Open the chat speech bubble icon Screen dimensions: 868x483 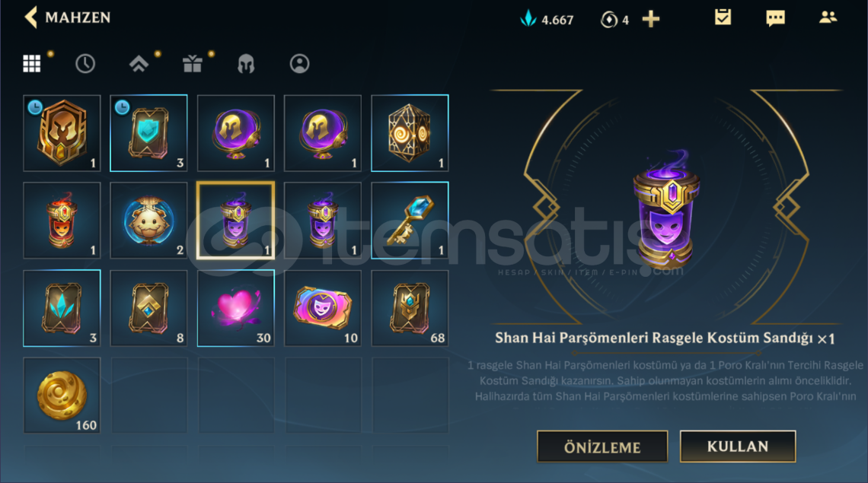pyautogui.click(x=776, y=18)
